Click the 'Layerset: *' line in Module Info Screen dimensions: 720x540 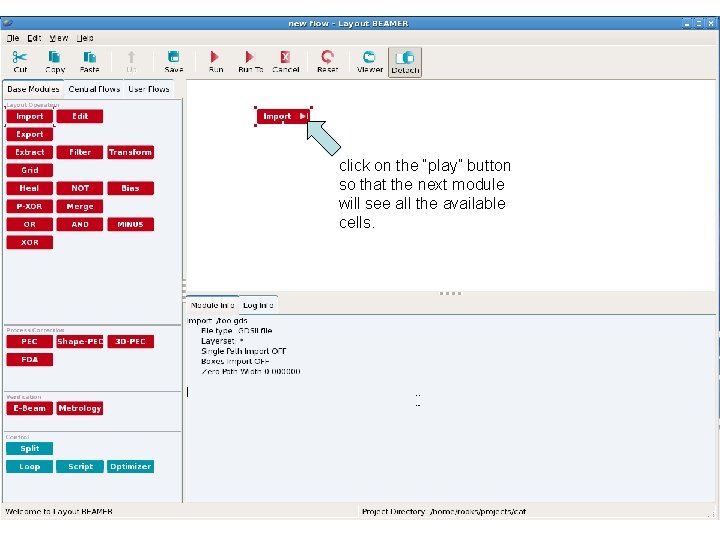point(222,341)
